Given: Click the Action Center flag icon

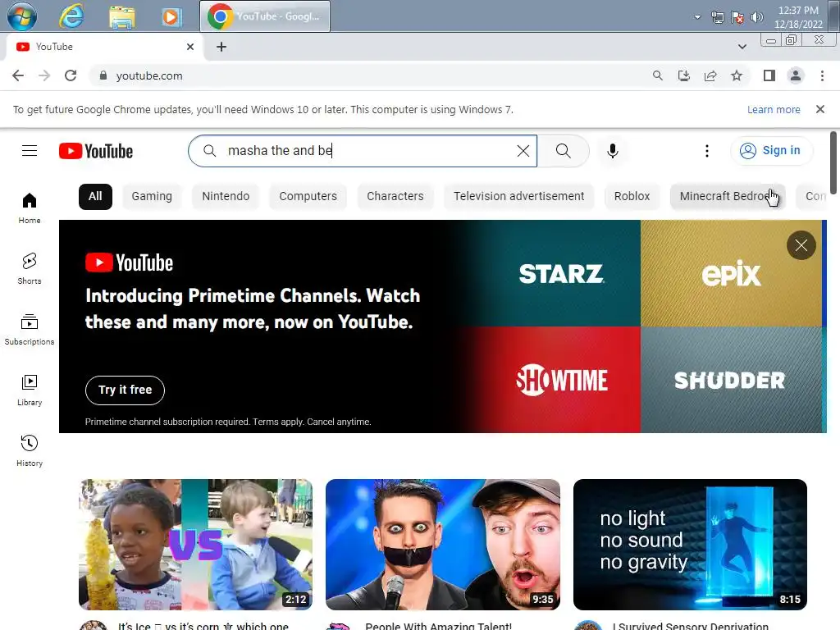Looking at the screenshot, I should (x=737, y=17).
